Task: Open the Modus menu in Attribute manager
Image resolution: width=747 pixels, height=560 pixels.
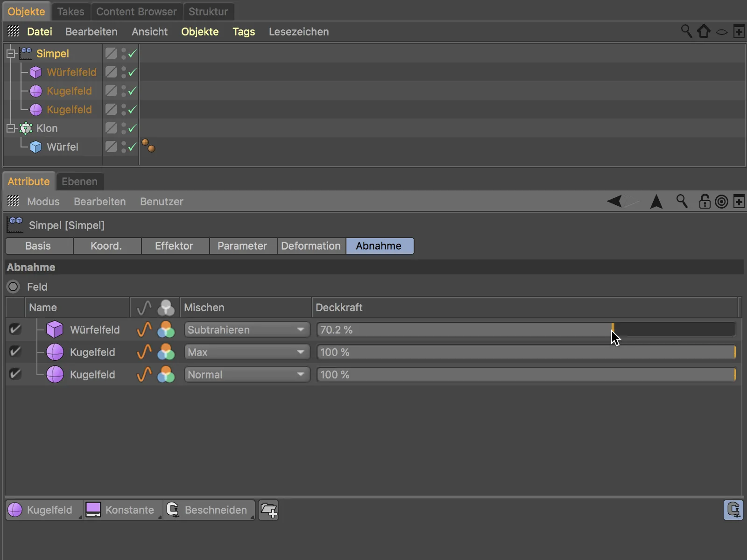Action: [x=43, y=202]
